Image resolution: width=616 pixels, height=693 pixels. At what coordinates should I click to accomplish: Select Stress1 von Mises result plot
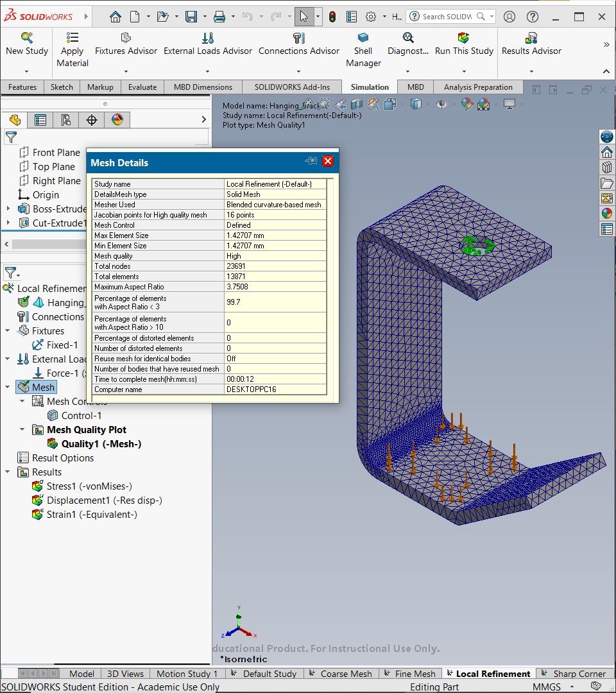[89, 486]
